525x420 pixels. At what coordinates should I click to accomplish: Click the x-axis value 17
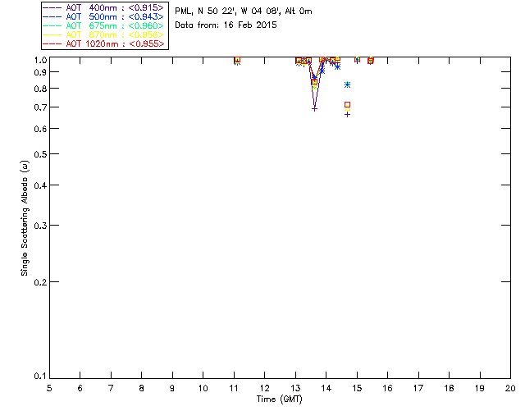(418, 388)
